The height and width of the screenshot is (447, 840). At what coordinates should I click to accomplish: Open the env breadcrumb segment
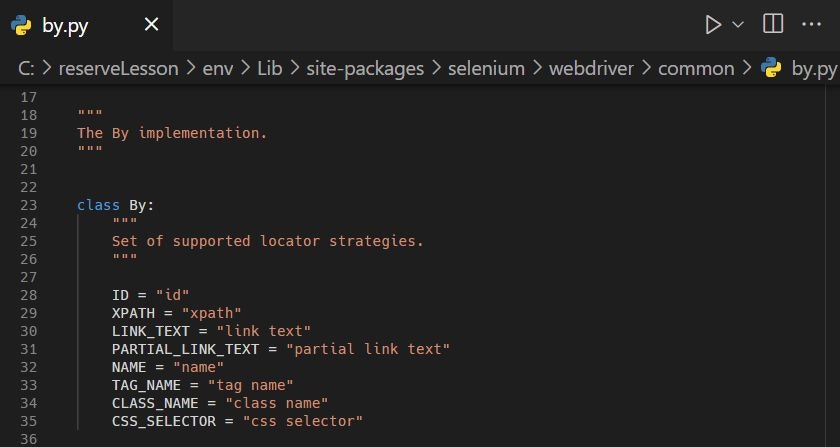[x=218, y=69]
